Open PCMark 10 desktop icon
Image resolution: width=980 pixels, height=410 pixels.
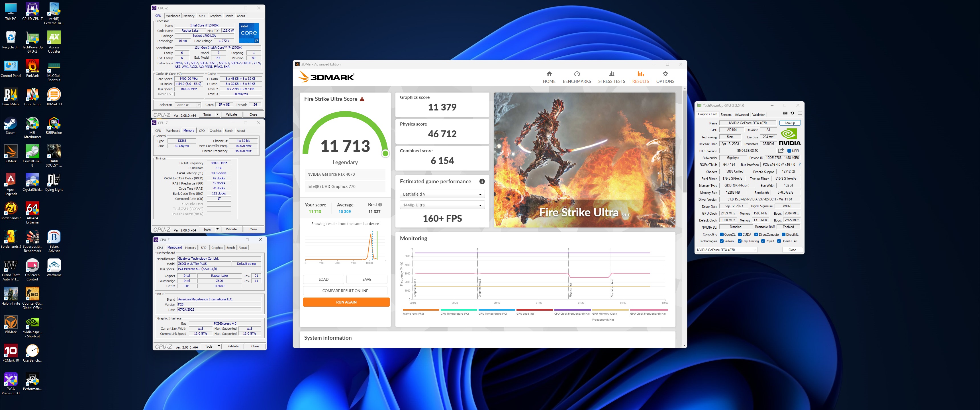point(11,354)
